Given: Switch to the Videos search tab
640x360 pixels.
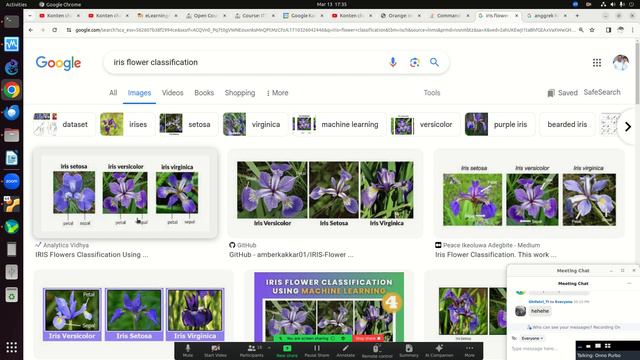Looking at the screenshot, I should tap(173, 93).
